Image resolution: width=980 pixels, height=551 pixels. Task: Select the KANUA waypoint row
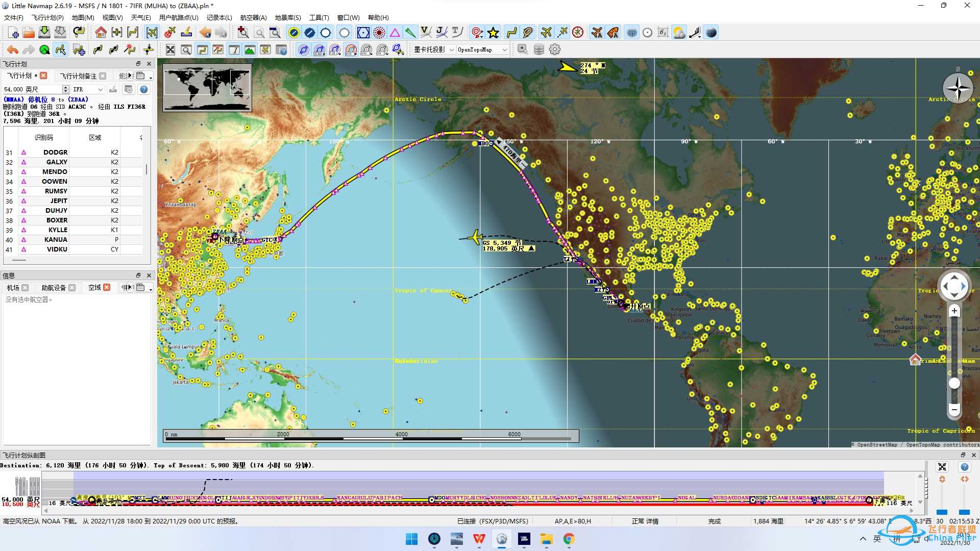tap(56, 240)
